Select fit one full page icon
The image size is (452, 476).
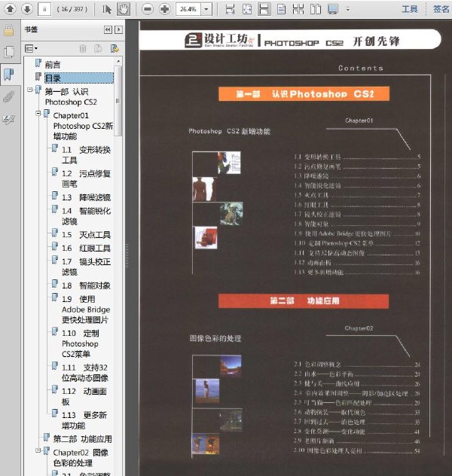click(x=247, y=9)
